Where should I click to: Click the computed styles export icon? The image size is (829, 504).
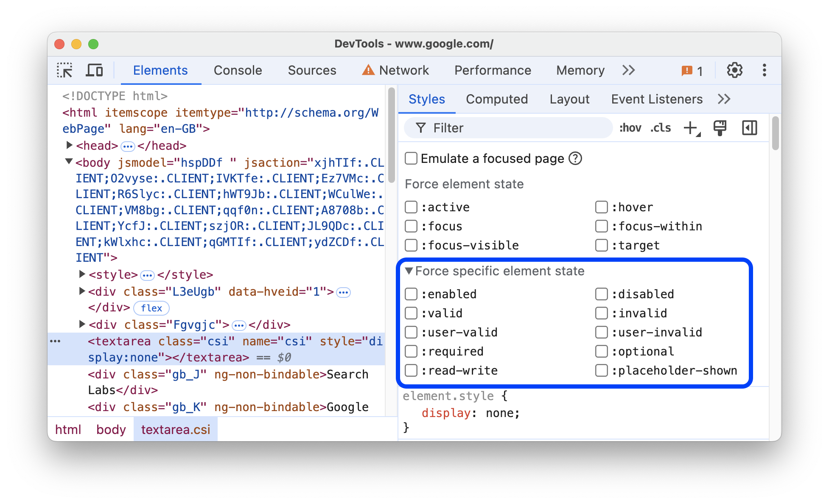coord(721,128)
